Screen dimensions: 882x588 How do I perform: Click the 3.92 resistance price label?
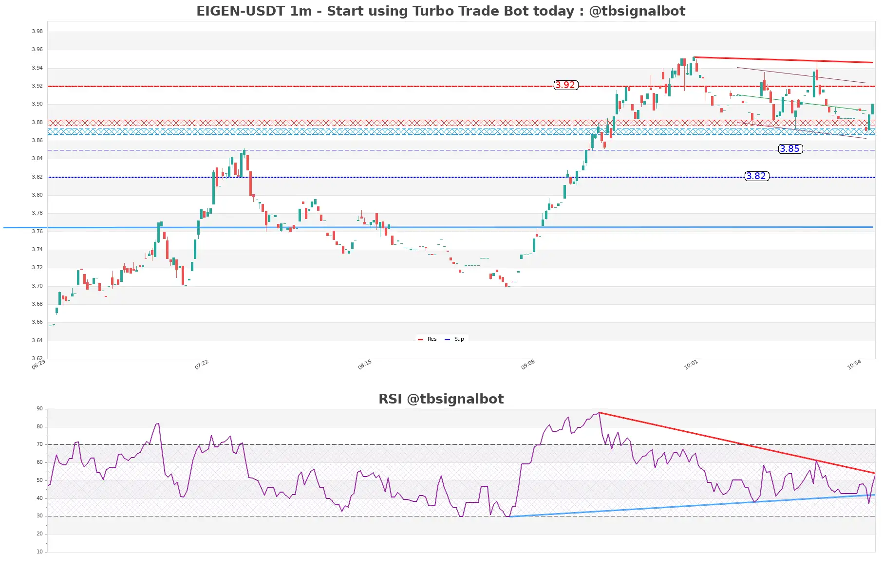coord(565,85)
